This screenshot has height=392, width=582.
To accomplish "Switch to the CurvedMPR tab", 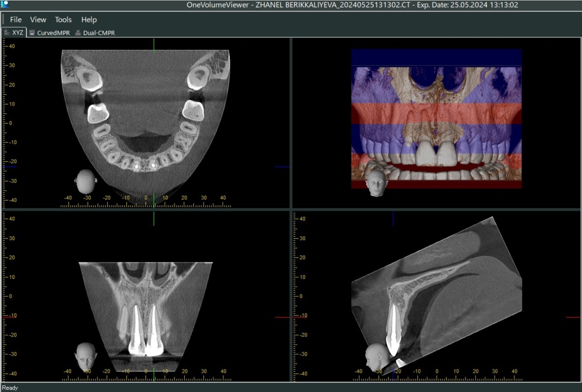I will tap(49, 33).
